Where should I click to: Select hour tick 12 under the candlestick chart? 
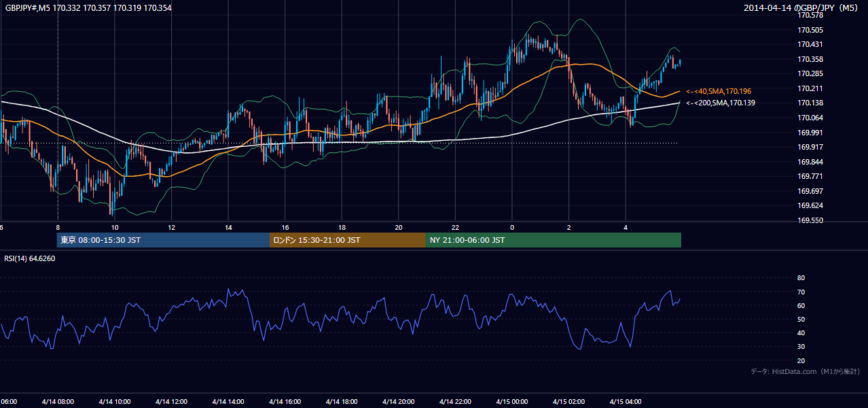[x=171, y=228]
